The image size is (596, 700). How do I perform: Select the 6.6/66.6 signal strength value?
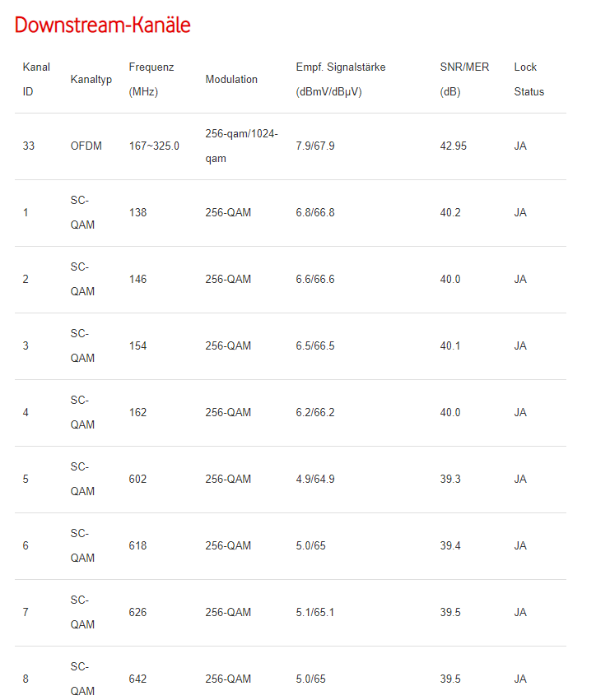click(x=315, y=280)
